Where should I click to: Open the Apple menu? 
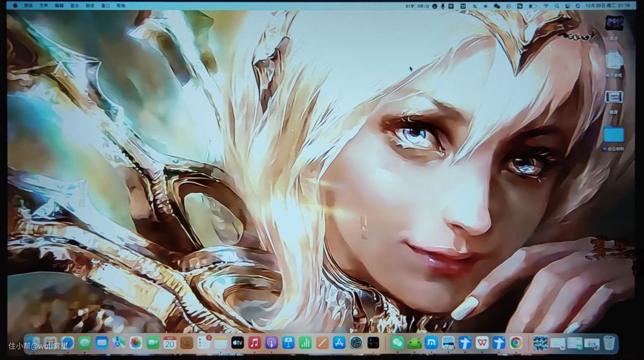pyautogui.click(x=15, y=5)
